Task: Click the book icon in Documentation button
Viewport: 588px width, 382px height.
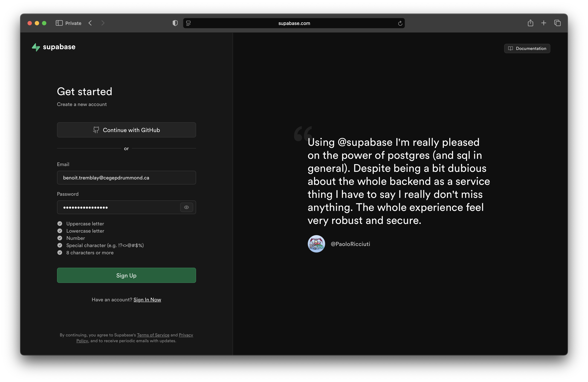Action: (510, 48)
